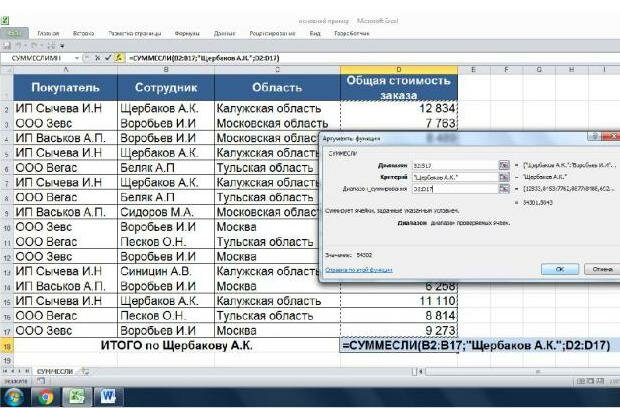
Task: Click the Undo arrow in quick access toolbar
Action: (18, 46)
